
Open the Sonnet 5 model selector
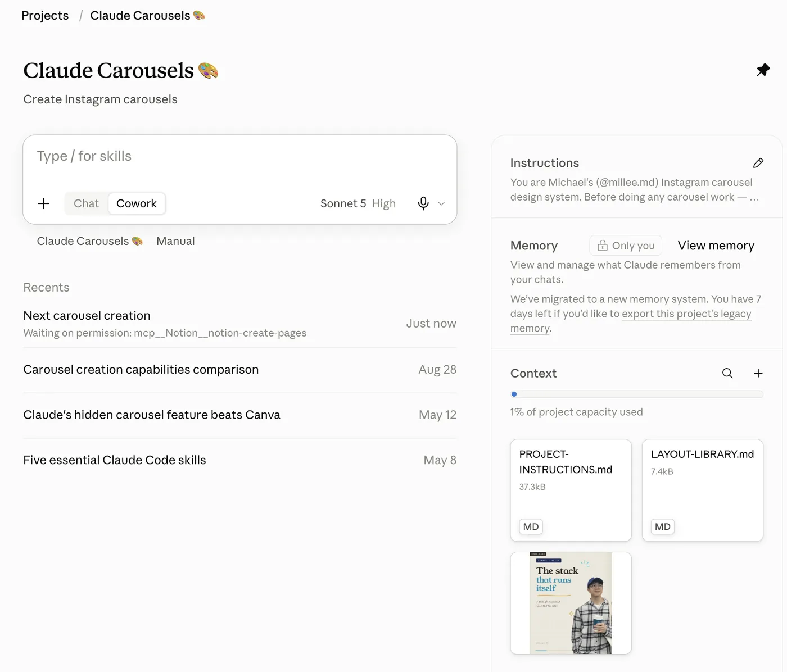click(x=358, y=203)
